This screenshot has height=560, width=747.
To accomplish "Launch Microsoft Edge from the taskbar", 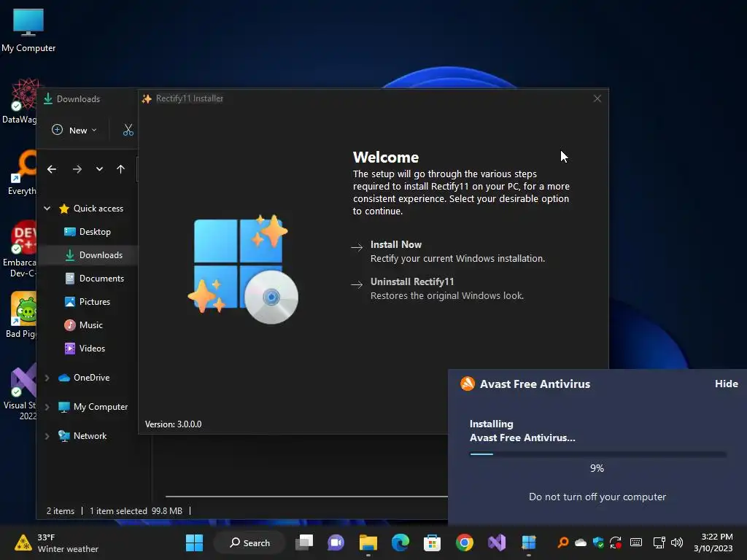I will pos(400,542).
